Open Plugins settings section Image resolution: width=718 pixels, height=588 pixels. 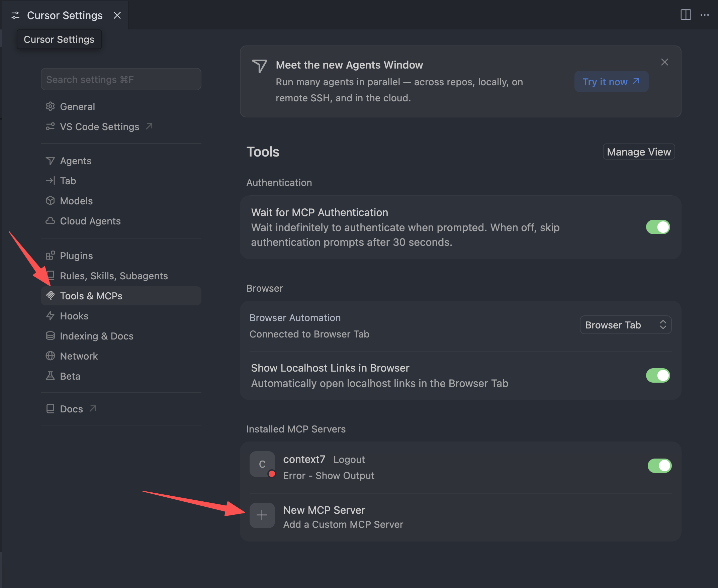click(121, 256)
